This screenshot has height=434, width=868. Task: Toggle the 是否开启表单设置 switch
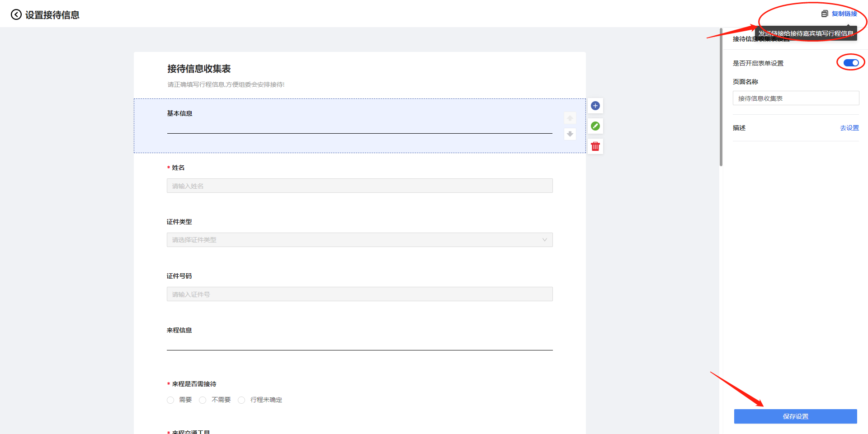tap(851, 63)
